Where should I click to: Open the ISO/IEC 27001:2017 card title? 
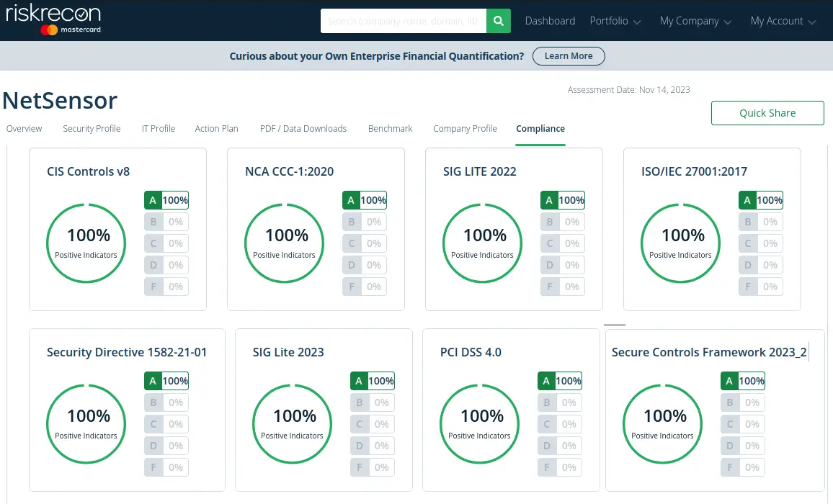point(695,171)
